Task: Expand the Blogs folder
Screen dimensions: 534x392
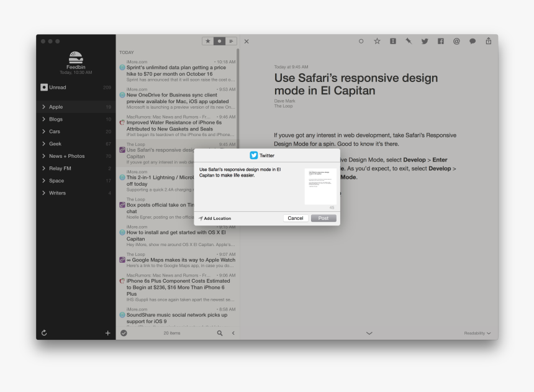Action: tap(43, 119)
